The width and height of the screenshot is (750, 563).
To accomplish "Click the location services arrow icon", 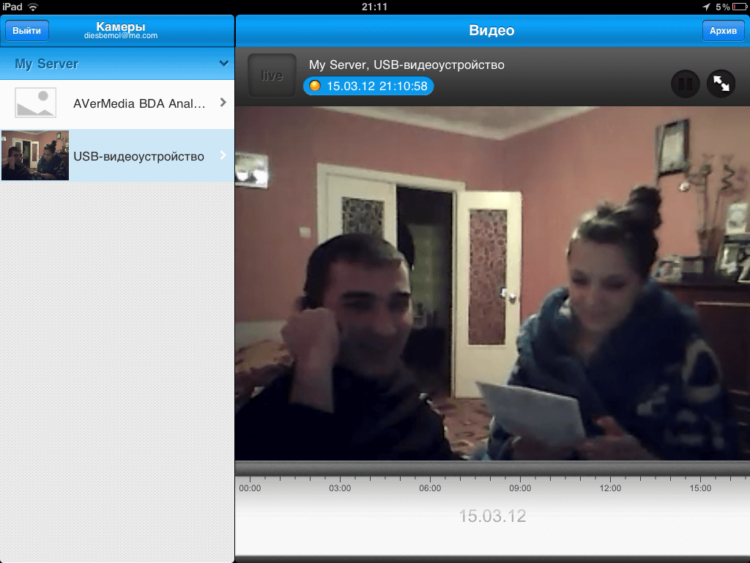I will (x=706, y=7).
